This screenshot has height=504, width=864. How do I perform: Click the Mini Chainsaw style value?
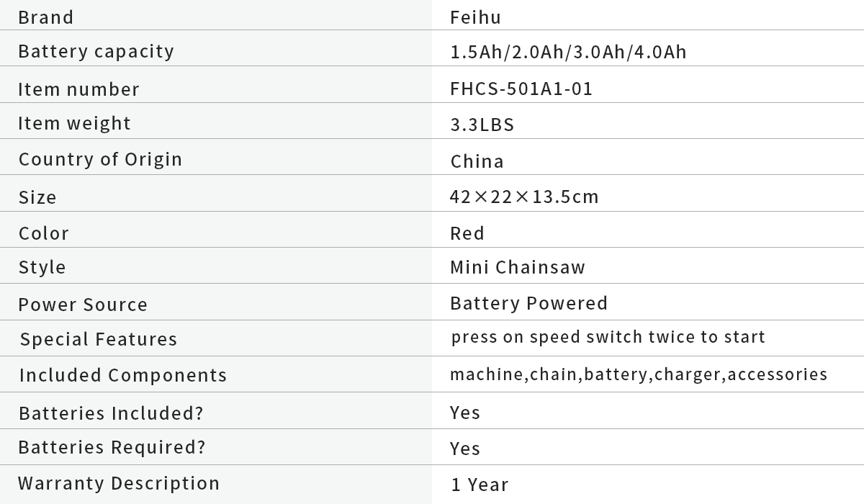click(518, 268)
